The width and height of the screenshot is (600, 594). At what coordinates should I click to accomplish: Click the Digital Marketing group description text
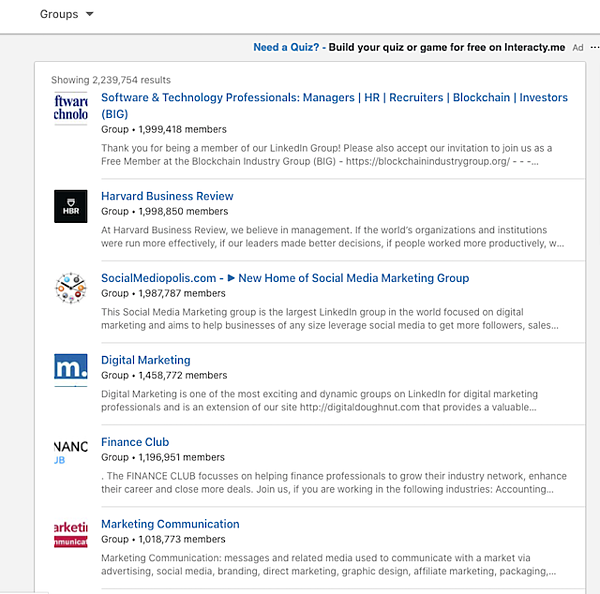click(x=320, y=400)
